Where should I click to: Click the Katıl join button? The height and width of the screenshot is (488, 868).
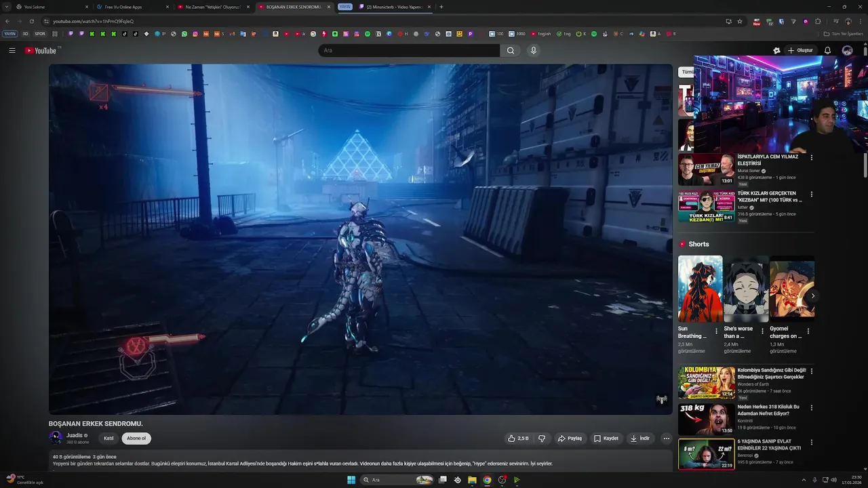[108, 439]
